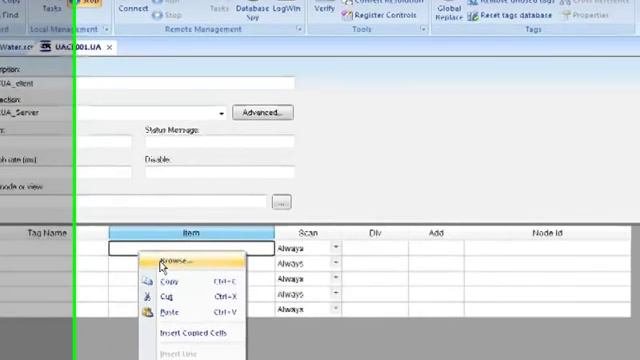Open the LogWin tool

[x=287, y=8]
